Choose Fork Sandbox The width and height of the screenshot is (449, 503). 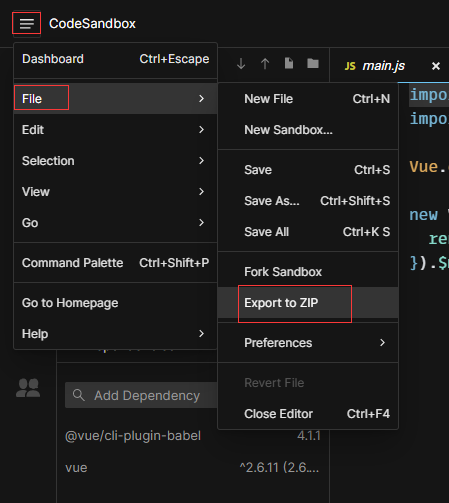(x=308, y=272)
